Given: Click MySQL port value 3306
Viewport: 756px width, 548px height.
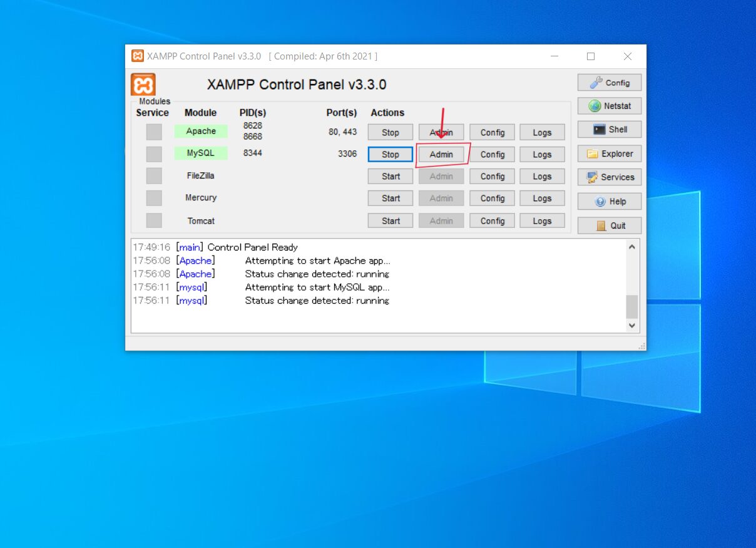Looking at the screenshot, I should 347,154.
